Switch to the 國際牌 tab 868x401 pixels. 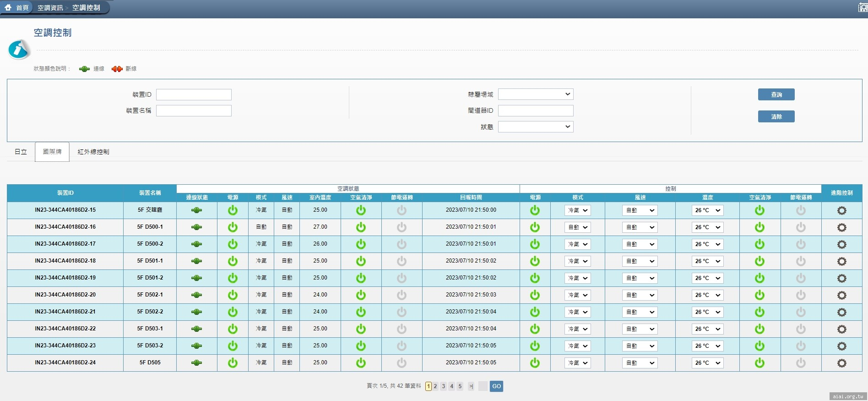click(x=52, y=152)
